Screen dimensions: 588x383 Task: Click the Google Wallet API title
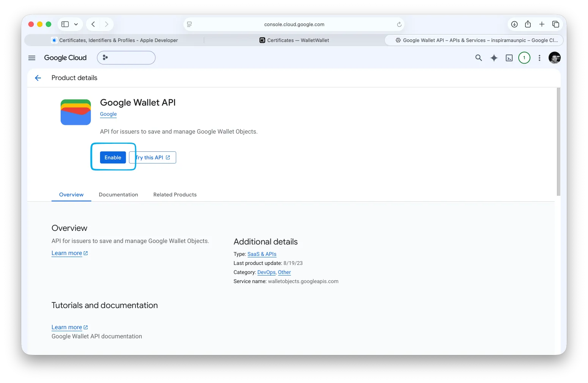tap(138, 103)
